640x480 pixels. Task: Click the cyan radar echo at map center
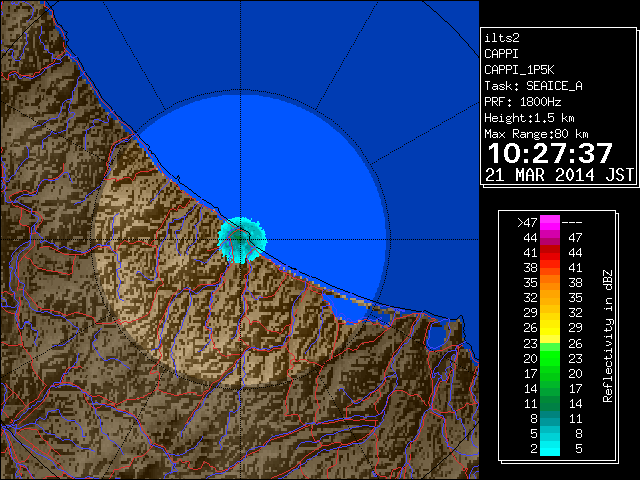242,240
